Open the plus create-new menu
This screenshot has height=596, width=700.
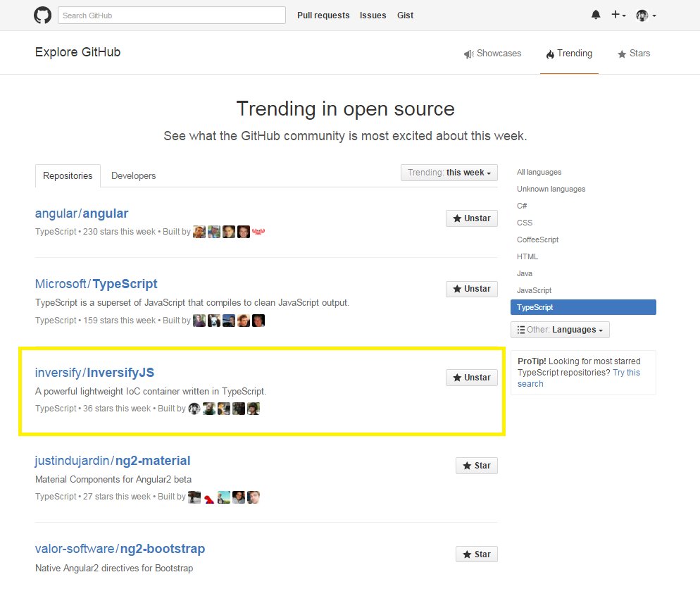coord(618,15)
